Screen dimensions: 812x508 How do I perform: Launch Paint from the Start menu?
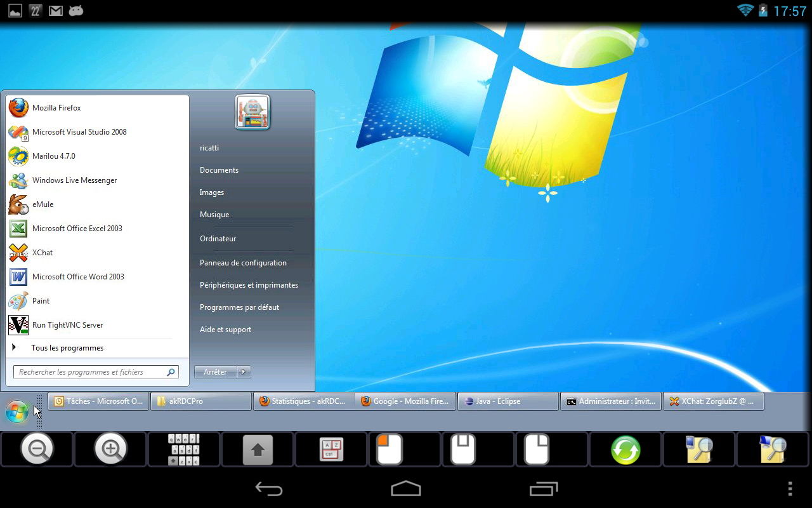point(42,300)
